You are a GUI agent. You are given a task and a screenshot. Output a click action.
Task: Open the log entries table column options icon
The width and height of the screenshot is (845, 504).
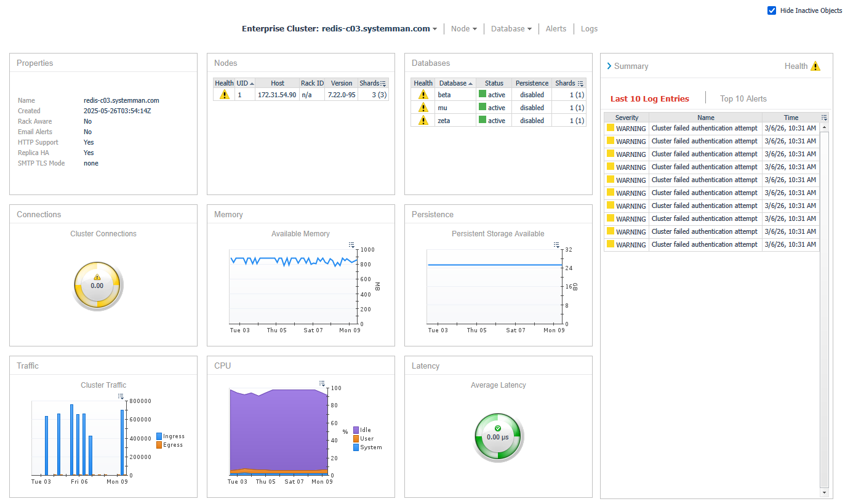tap(824, 118)
